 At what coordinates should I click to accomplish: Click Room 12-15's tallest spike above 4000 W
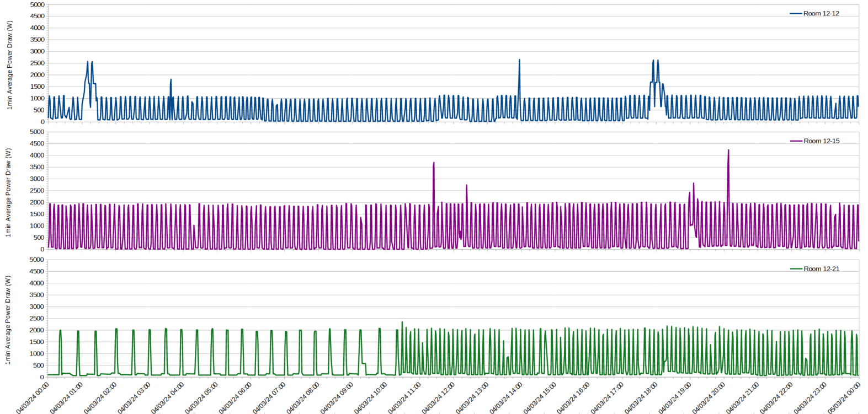[x=728, y=150]
